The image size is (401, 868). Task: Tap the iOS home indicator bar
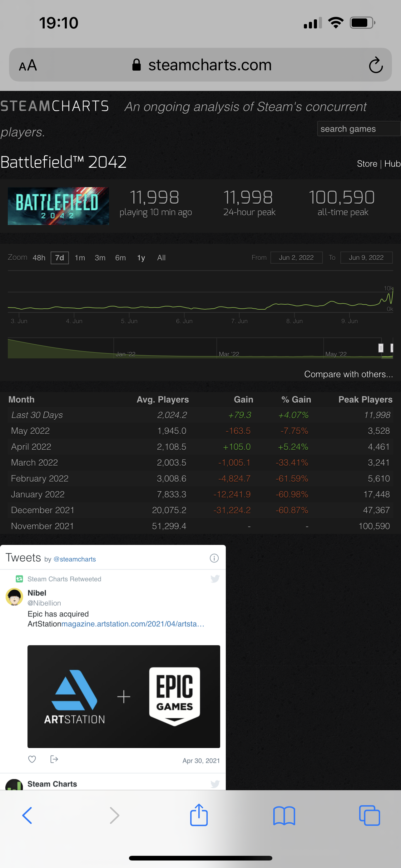(x=200, y=858)
